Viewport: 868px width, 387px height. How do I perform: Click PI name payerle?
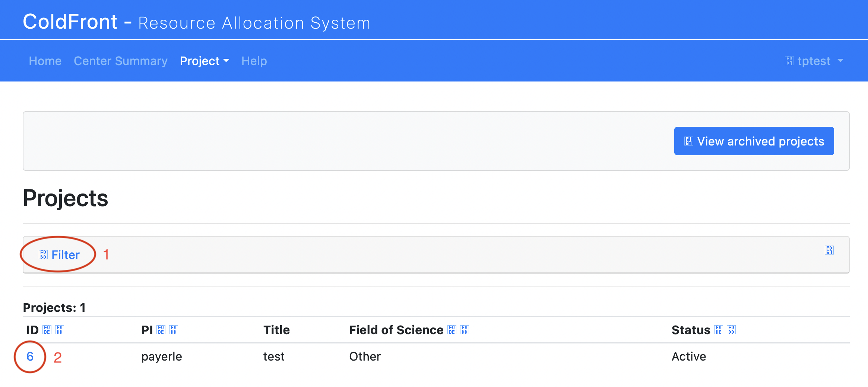162,356
